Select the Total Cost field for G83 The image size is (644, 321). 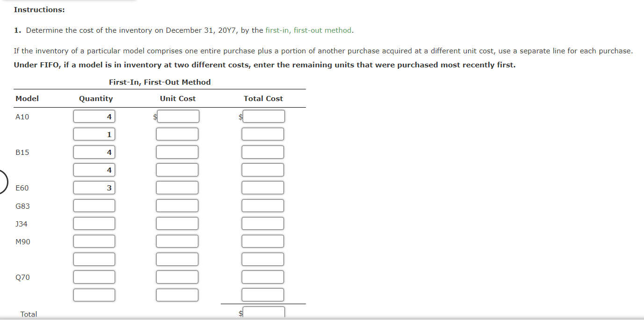point(263,205)
